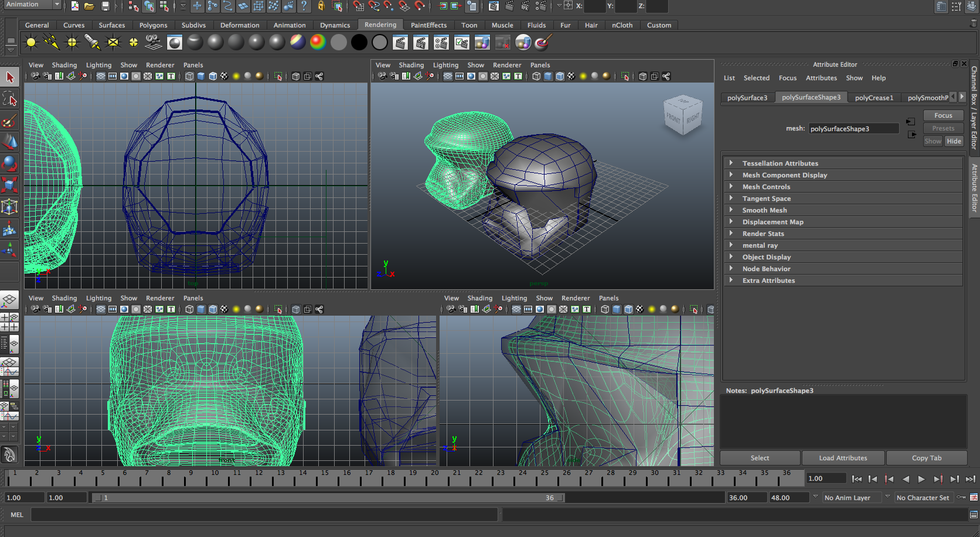
Task: Open the Render View using the clapboard render icon
Action: 400,42
